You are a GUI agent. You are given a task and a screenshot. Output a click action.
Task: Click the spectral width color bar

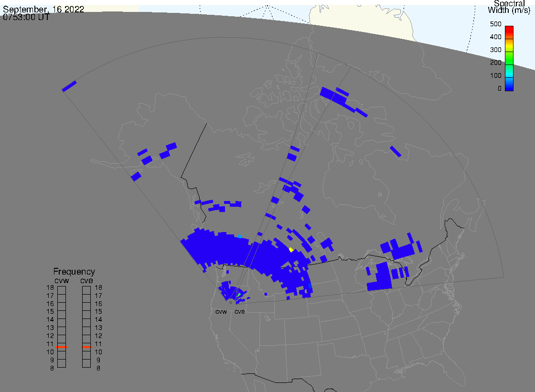click(509, 58)
